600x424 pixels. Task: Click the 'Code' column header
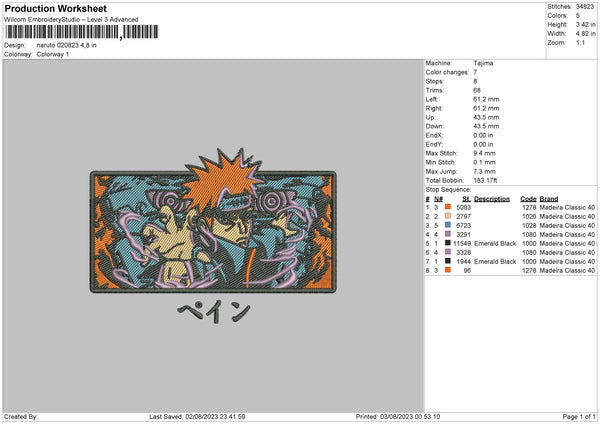click(528, 199)
